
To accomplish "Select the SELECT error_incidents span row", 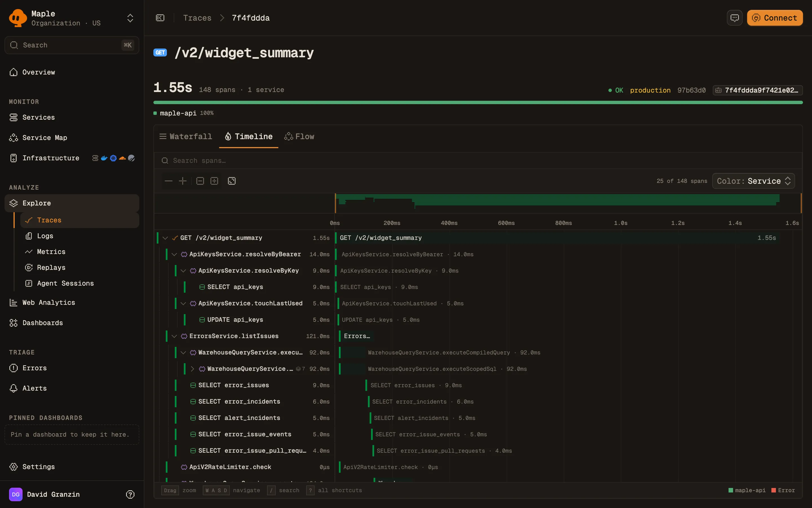I will [244, 402].
